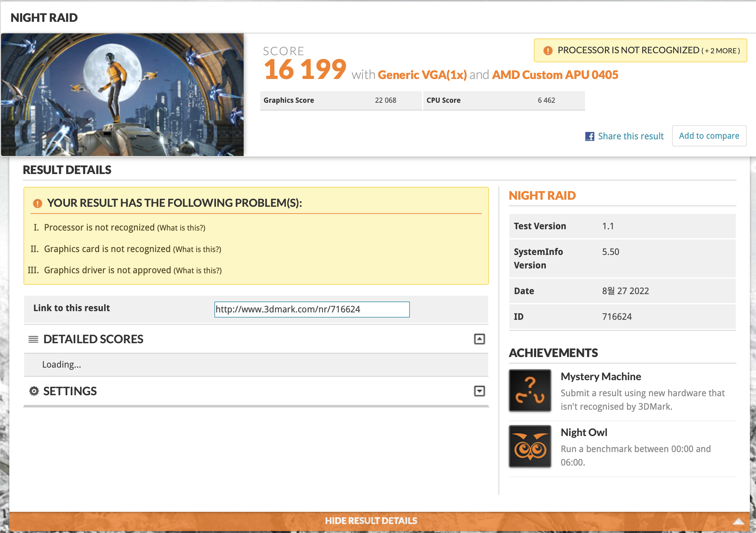Click the Add to compare button

pyautogui.click(x=708, y=135)
